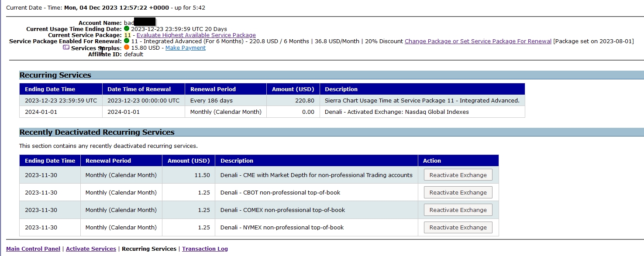The width and height of the screenshot is (644, 256).
Task: Reactivate the NYMEX non-professional top-of-book exchange
Action: click(x=458, y=227)
